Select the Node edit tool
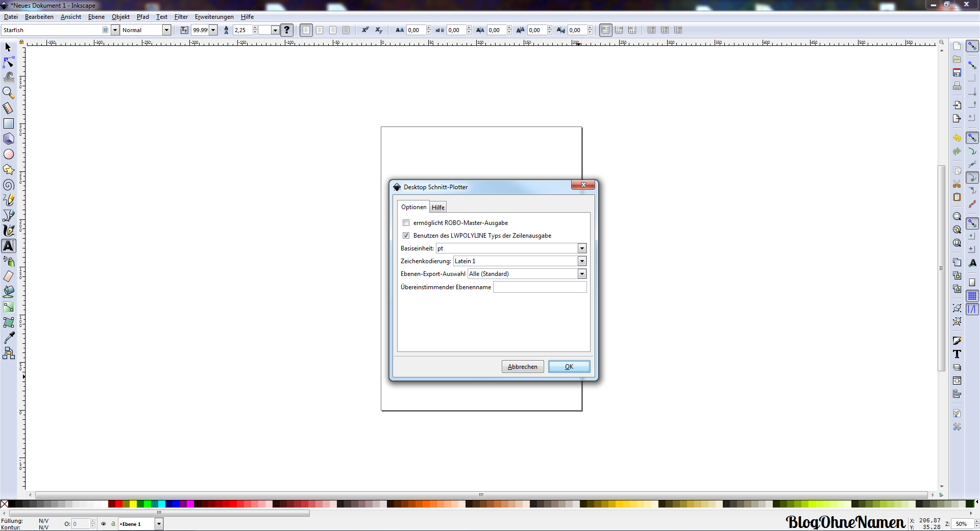Image resolution: width=980 pixels, height=531 pixels. click(x=9, y=62)
